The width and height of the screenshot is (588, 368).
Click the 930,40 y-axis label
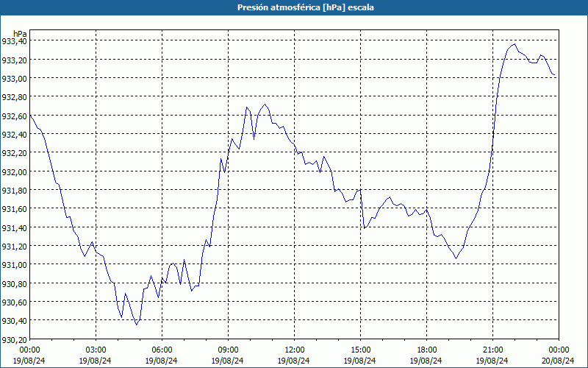(14, 321)
